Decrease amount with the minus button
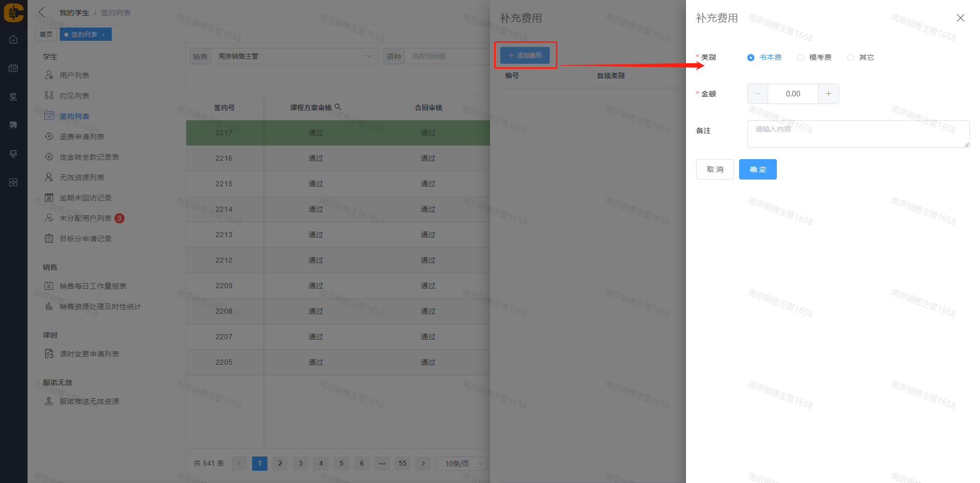Viewport: 980px width, 483px height. (757, 94)
